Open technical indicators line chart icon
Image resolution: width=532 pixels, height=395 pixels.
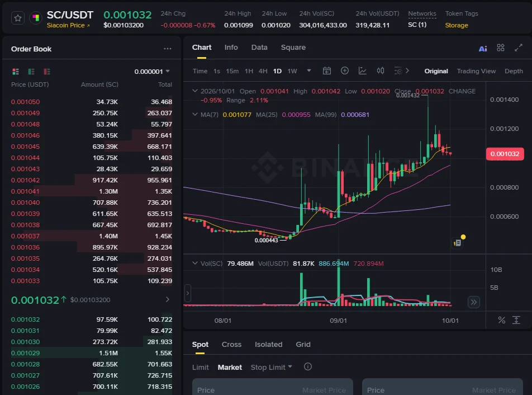click(362, 70)
